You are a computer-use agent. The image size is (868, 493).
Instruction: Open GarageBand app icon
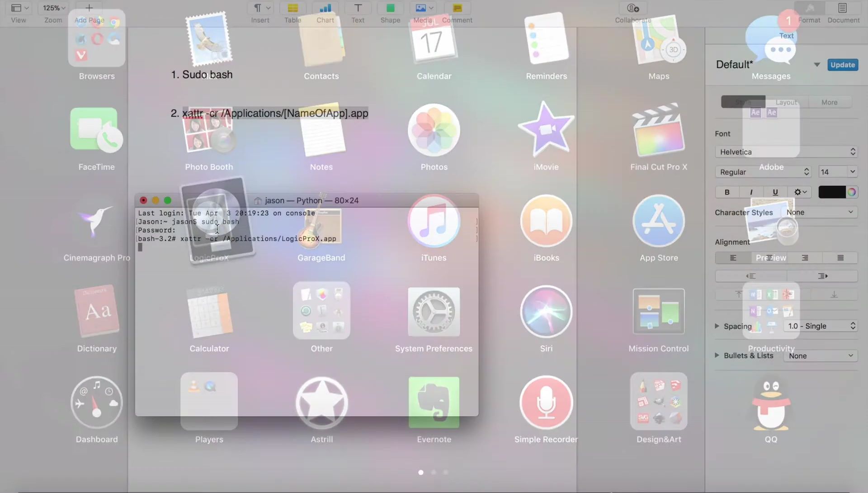click(x=321, y=222)
